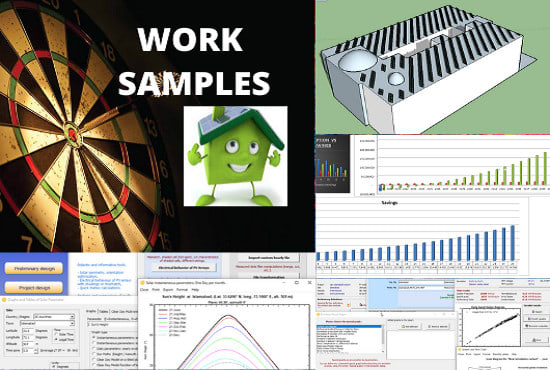
Task: Click the blue legend line in sun height graph
Action: pyautogui.click(x=162, y=318)
